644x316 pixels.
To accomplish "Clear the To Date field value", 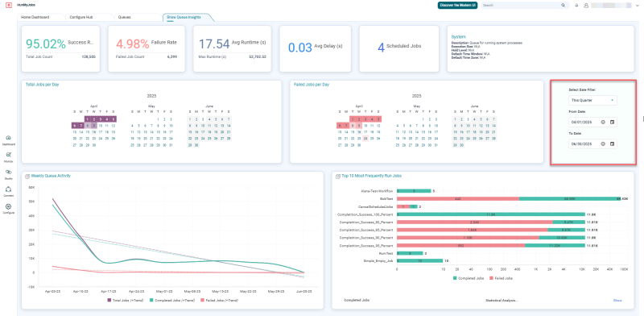I will coord(603,143).
